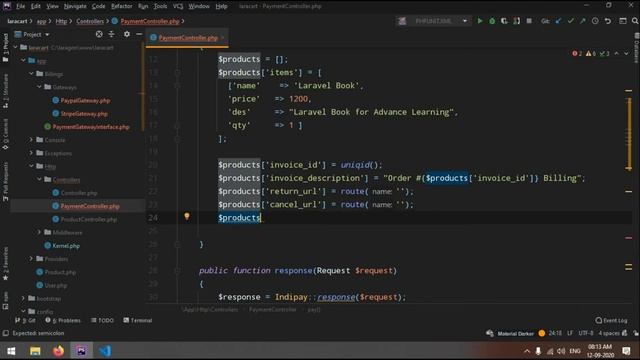Open the Commit tool window on left strip
Screen dimensions: 640x360
click(x=5, y=135)
